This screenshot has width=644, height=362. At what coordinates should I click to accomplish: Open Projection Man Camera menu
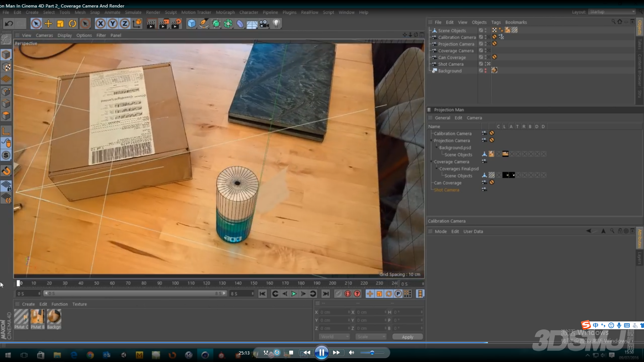coord(474,118)
